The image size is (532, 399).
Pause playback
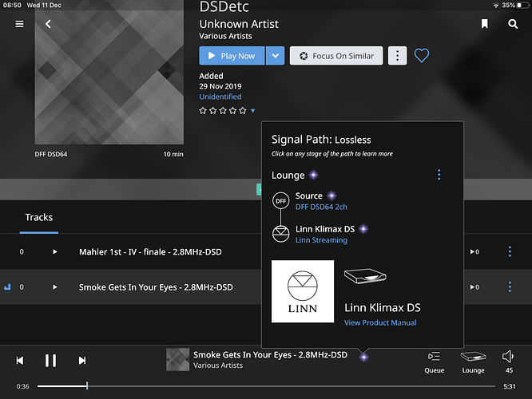click(50, 361)
